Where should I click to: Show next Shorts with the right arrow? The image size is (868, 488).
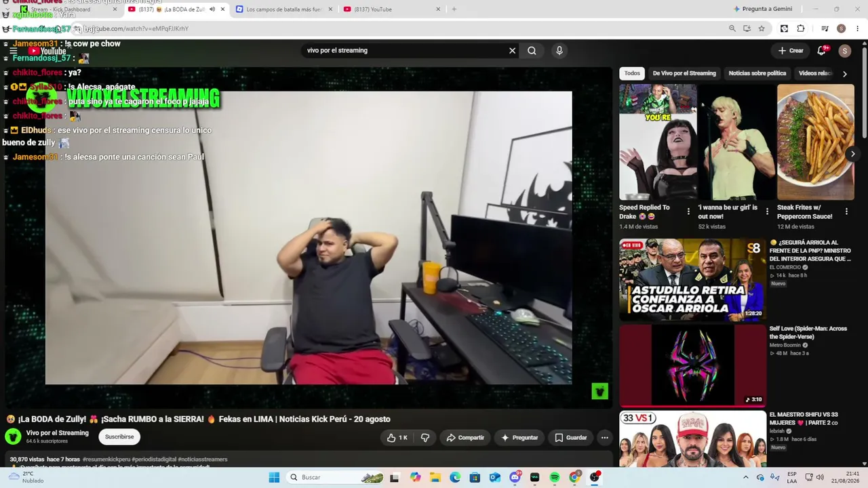tap(852, 154)
